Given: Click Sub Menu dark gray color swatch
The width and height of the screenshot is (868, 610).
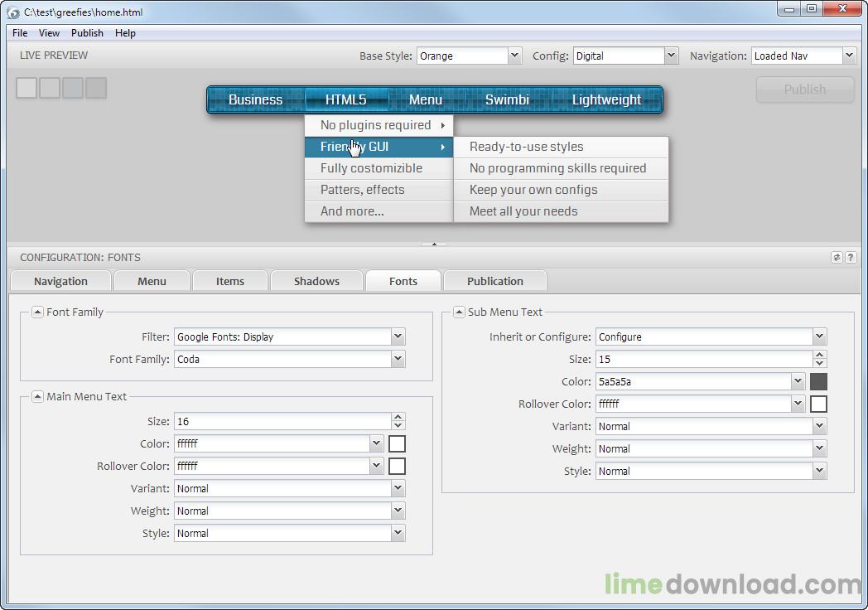Looking at the screenshot, I should [818, 382].
